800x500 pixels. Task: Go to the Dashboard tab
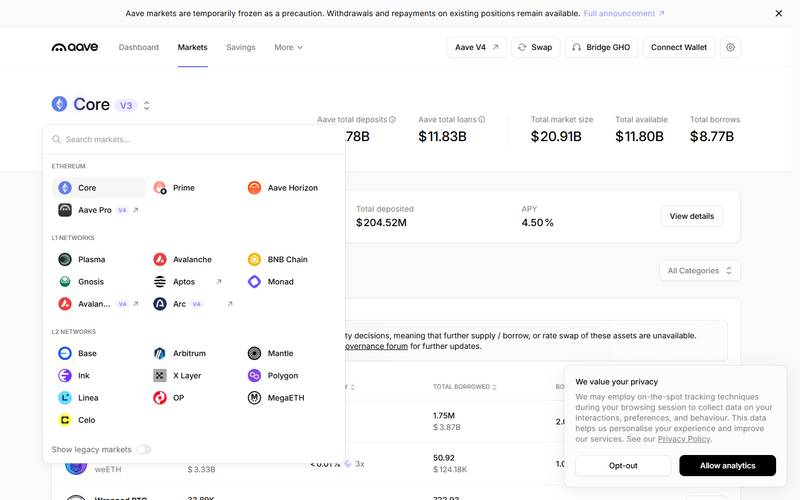tap(139, 47)
